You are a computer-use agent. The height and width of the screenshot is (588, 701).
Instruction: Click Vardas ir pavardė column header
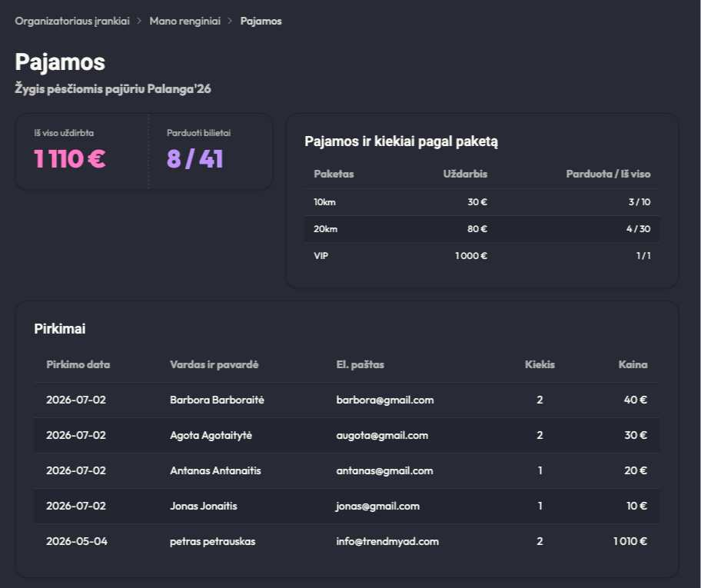pos(214,364)
